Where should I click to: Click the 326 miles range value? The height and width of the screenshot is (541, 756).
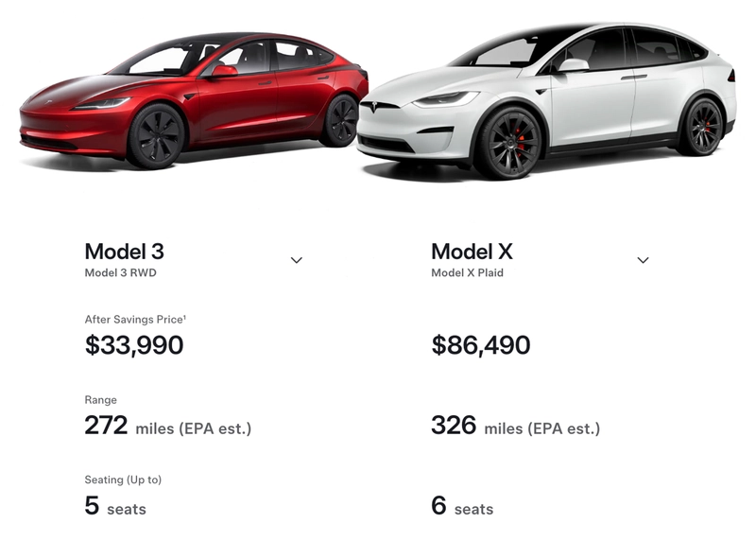pos(515,427)
